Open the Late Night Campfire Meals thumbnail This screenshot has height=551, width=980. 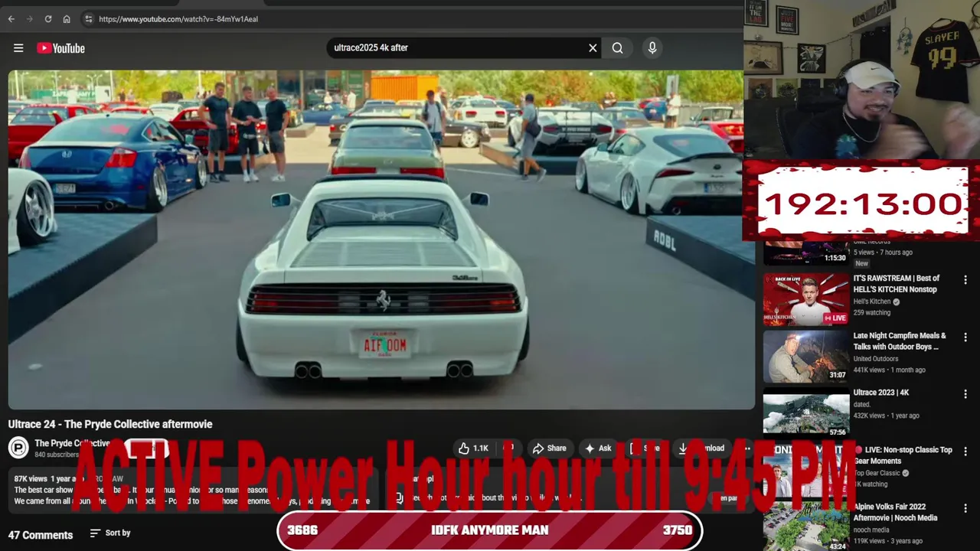point(806,356)
